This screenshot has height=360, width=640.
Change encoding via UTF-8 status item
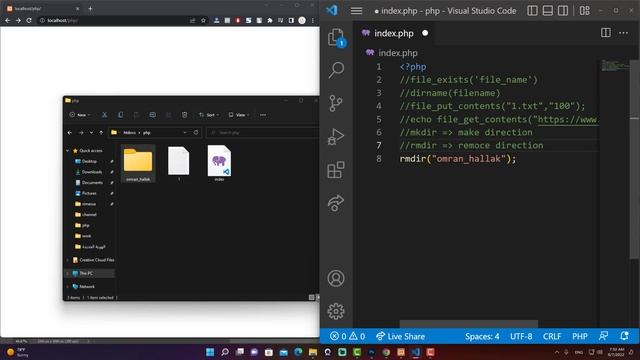click(x=521, y=336)
